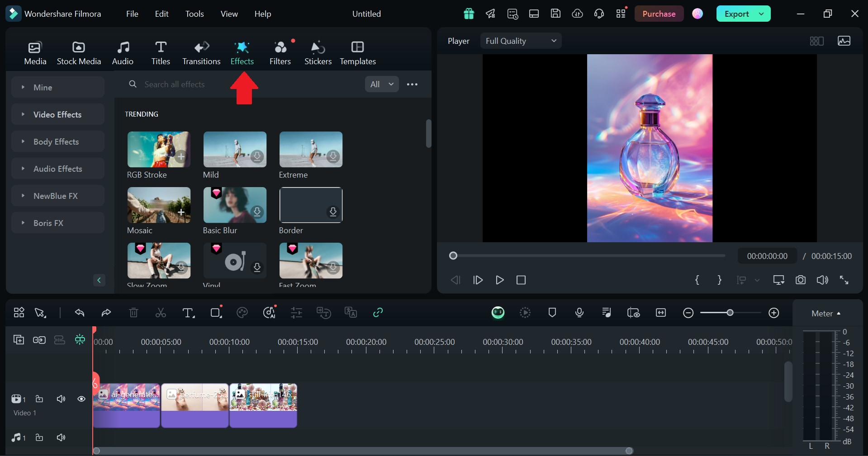The image size is (868, 456).
Task: Select the Border effect thumbnail
Action: tap(311, 205)
